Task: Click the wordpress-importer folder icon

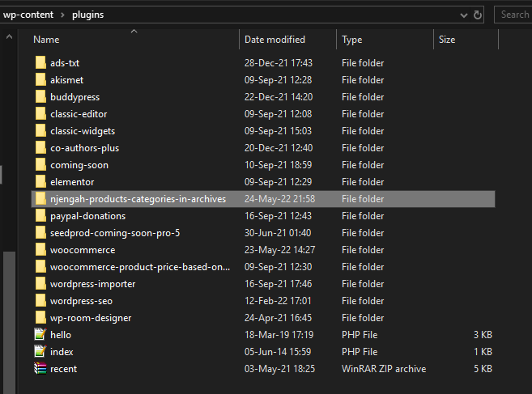Action: [x=40, y=283]
